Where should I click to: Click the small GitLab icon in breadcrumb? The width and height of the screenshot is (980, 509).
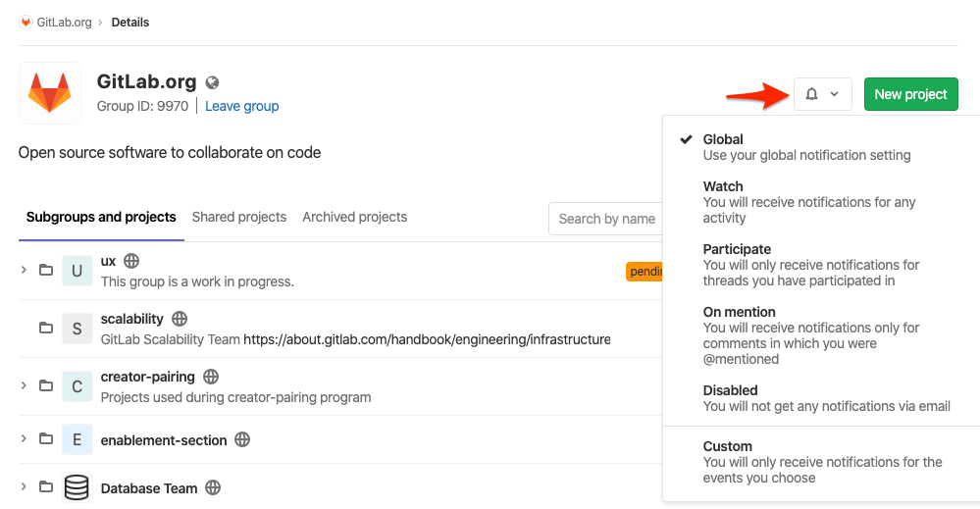click(x=26, y=23)
